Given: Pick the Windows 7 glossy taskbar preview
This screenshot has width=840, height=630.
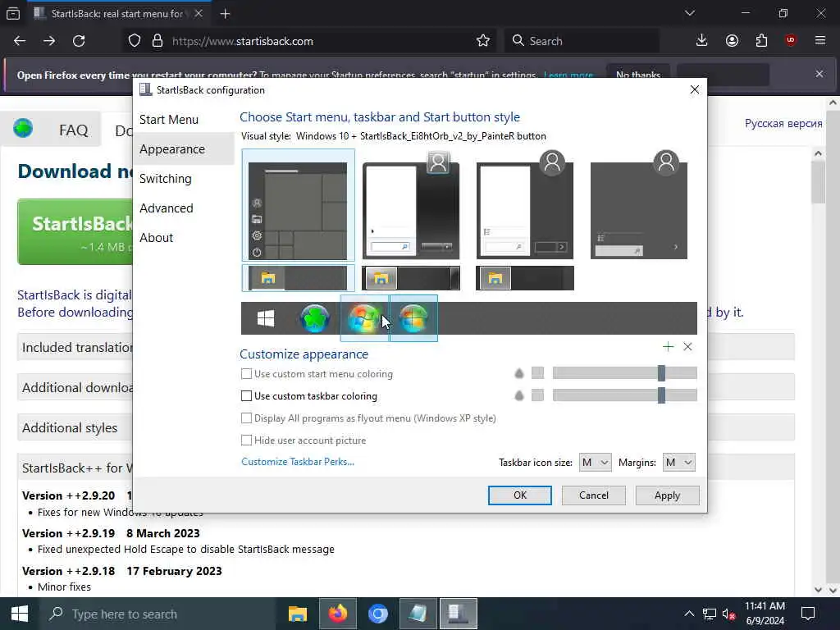Looking at the screenshot, I should 412,278.
